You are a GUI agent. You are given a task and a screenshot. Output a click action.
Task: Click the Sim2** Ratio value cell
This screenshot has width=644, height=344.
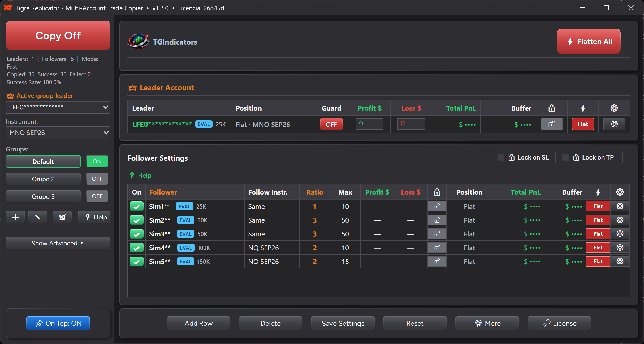[x=315, y=220]
